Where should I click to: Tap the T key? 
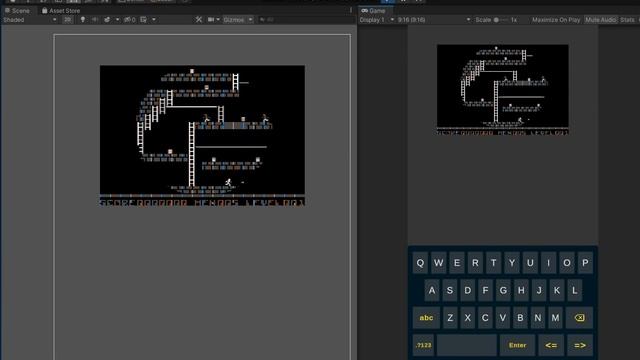click(x=493, y=263)
